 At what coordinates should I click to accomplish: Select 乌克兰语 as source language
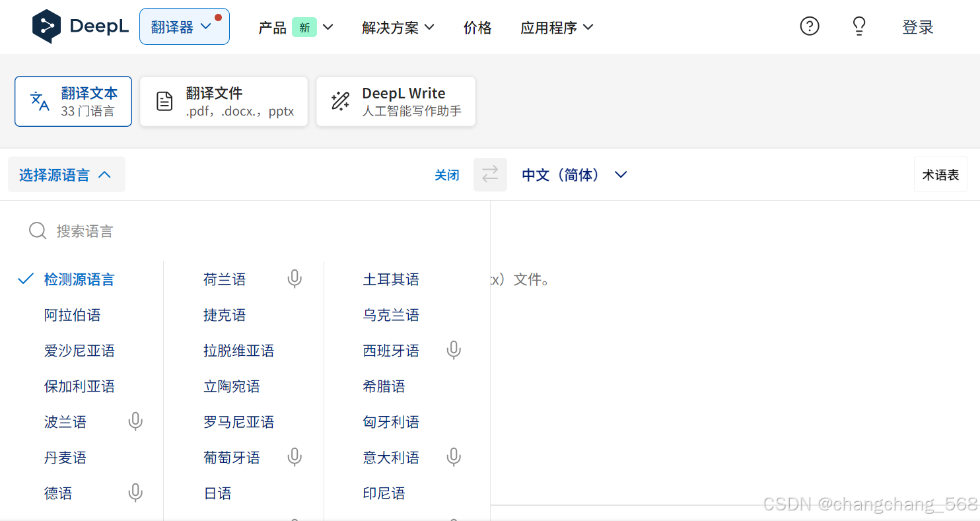391,315
